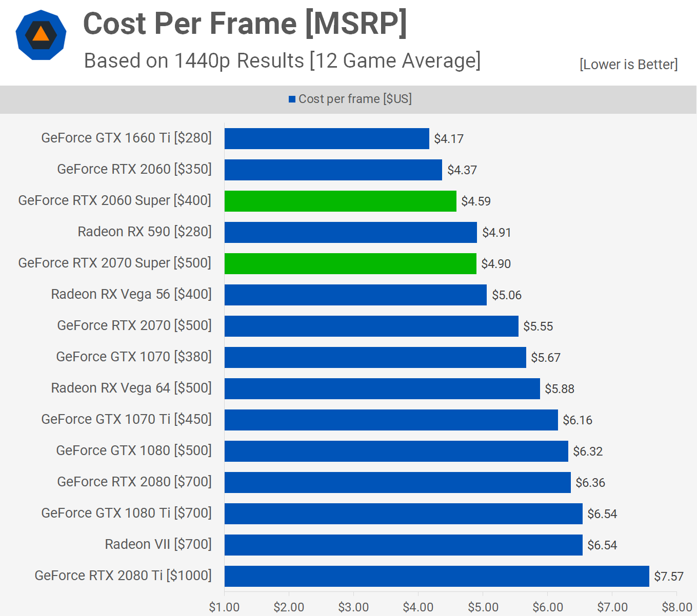697x616 pixels.
Task: Click the GeForce GTX 1660 Ti bar
Action: pos(327,138)
